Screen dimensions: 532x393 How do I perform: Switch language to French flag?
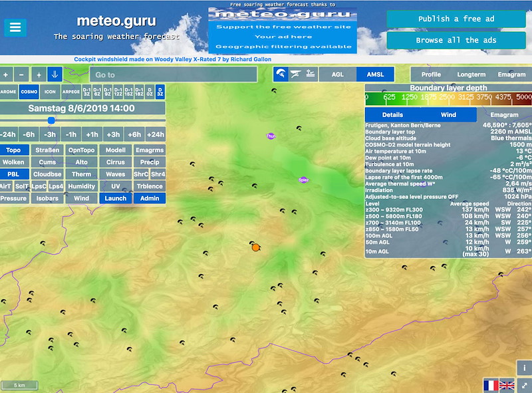tap(491, 385)
